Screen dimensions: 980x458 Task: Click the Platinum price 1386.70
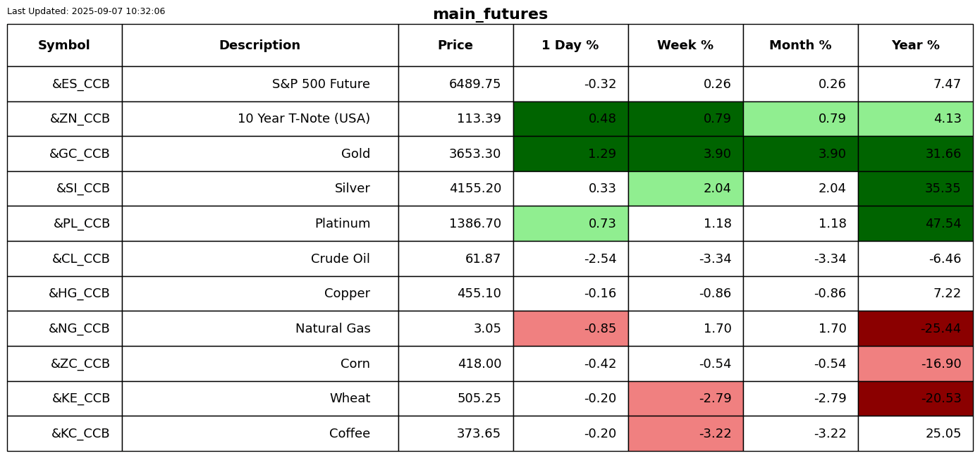pyautogui.click(x=474, y=223)
